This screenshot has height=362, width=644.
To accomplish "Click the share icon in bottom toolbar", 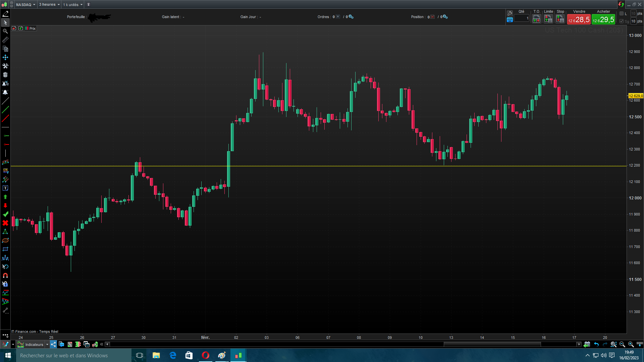I will click(53, 344).
